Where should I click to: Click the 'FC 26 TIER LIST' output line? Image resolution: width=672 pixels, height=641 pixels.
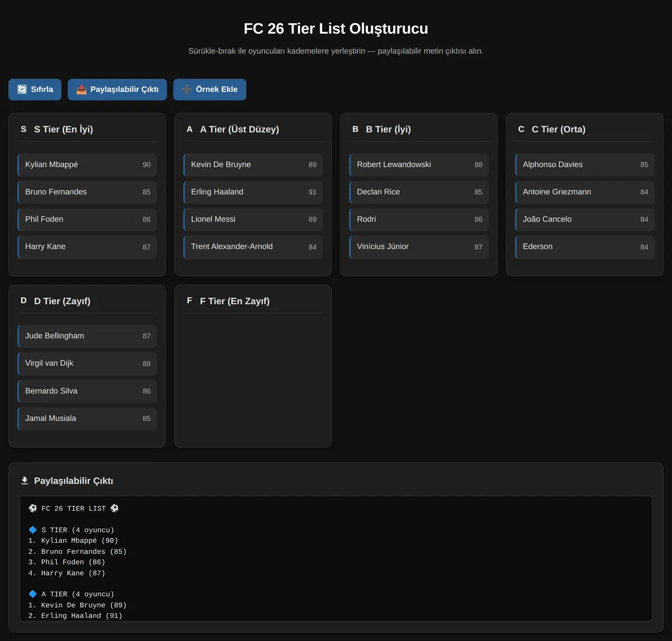[x=73, y=509]
